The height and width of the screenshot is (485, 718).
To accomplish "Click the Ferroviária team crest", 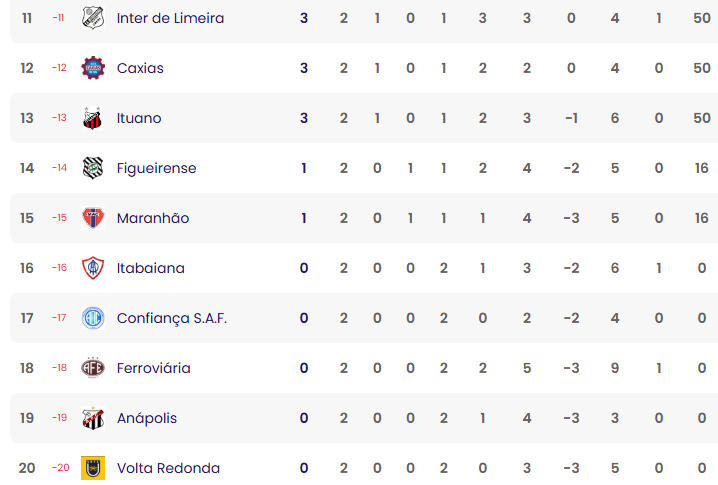I will pyautogui.click(x=93, y=368).
